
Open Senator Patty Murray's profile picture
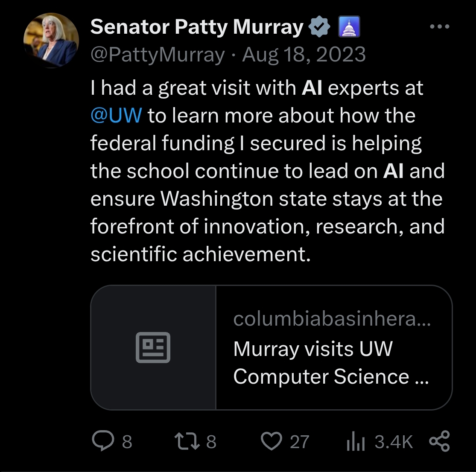(51, 40)
